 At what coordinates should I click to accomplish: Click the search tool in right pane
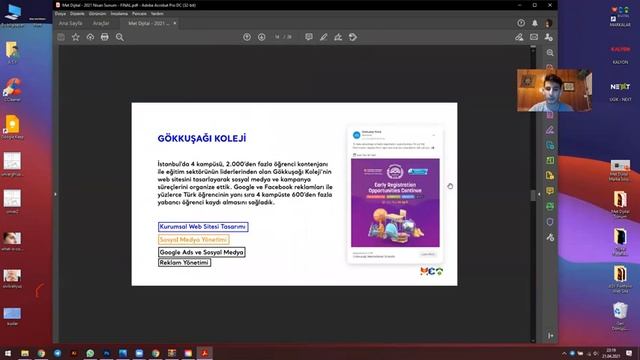pos(550,53)
